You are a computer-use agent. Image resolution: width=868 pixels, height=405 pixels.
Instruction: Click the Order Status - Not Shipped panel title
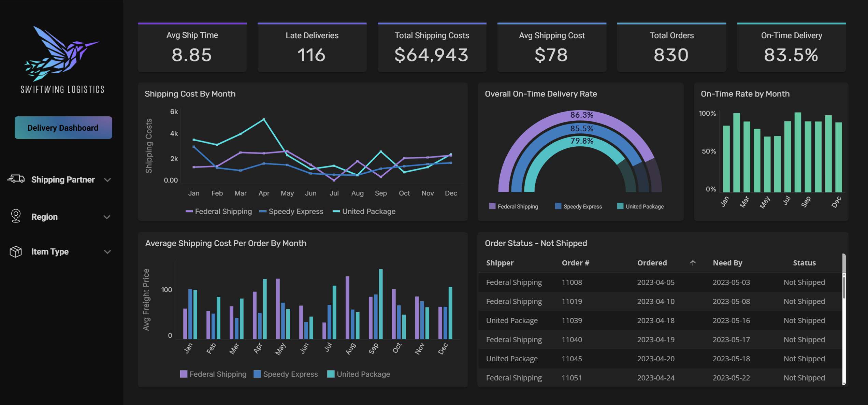[x=536, y=243]
